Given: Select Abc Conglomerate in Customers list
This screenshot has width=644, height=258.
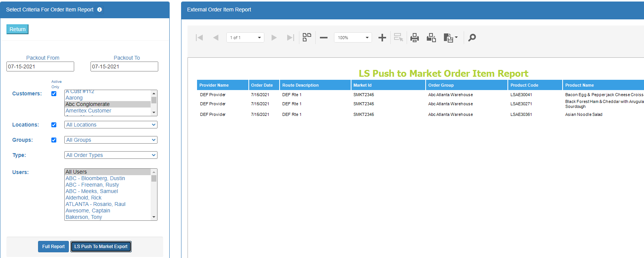Looking at the screenshot, I should coord(108,104).
